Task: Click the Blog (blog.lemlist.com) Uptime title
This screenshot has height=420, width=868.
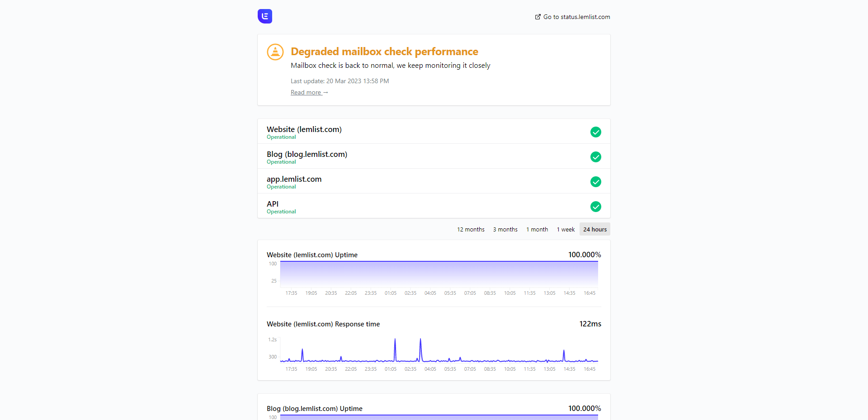Action: (x=315, y=409)
